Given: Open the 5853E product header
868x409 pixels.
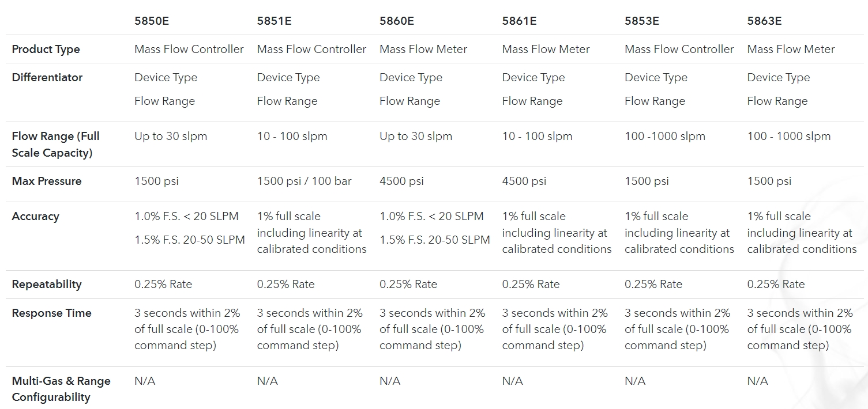Looking at the screenshot, I should point(642,21).
